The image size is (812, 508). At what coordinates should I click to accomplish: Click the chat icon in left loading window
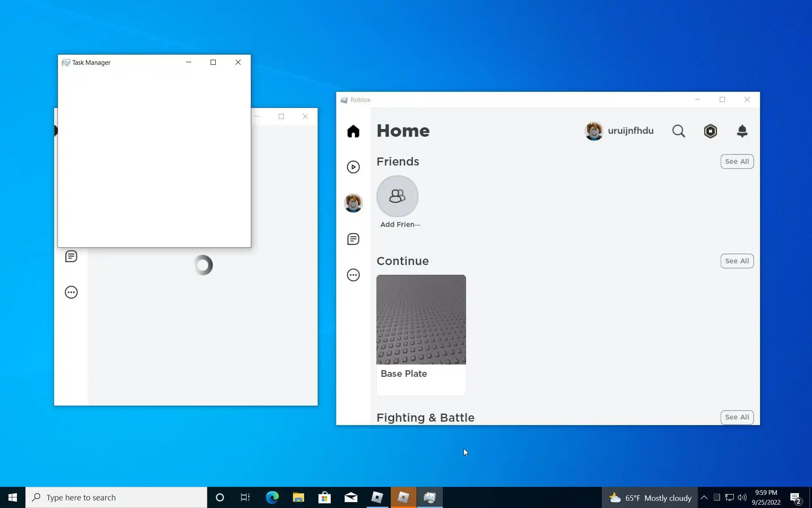[71, 257]
